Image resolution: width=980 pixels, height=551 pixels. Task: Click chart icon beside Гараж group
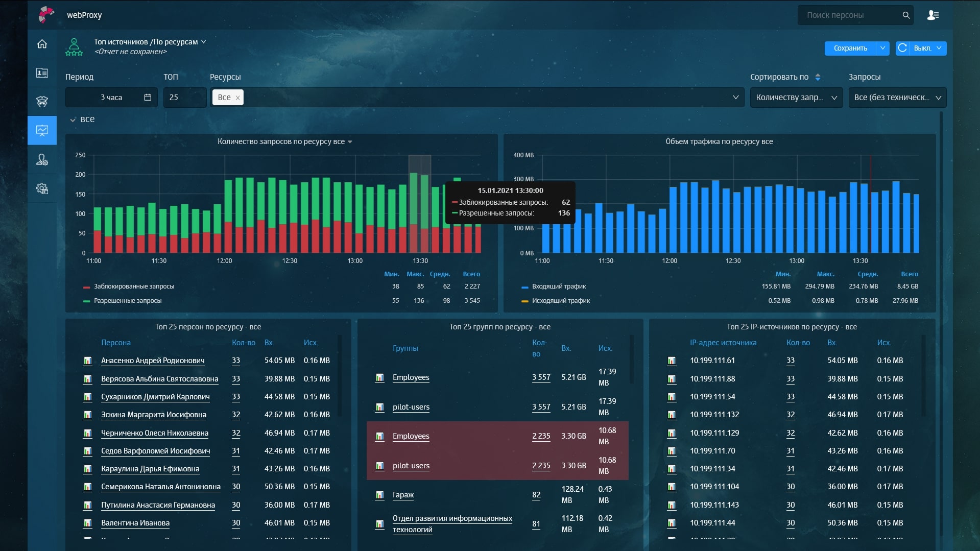(379, 495)
